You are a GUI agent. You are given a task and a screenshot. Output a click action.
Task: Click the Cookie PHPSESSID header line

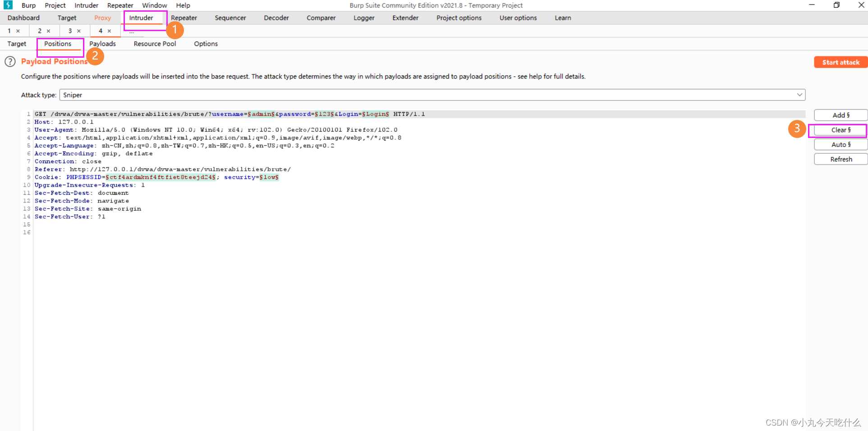pos(156,177)
